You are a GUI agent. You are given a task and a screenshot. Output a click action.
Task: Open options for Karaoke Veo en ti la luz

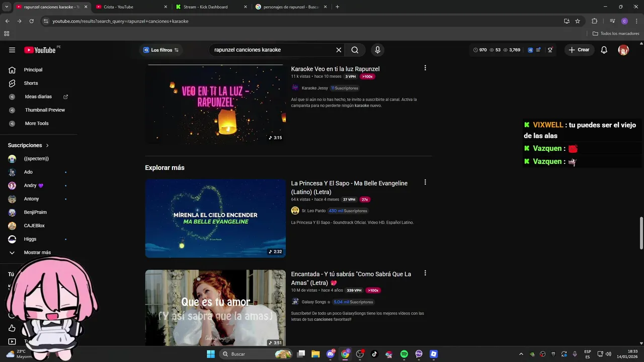click(425, 68)
